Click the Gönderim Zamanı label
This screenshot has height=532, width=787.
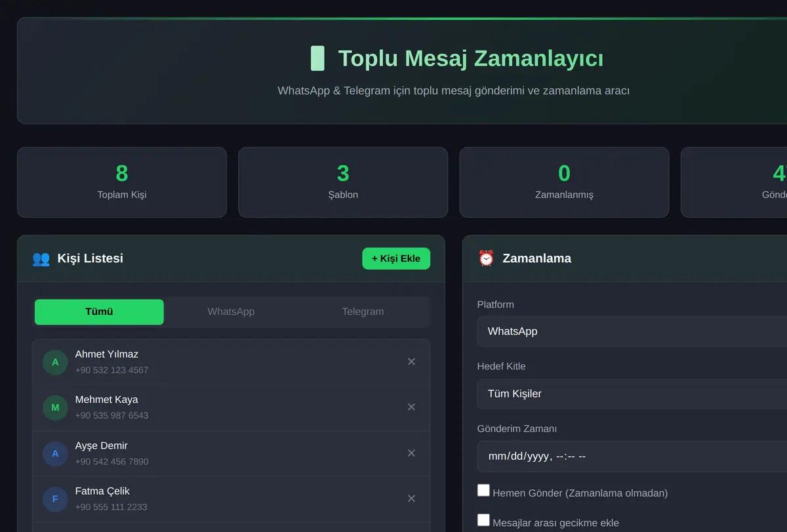pyautogui.click(x=517, y=428)
